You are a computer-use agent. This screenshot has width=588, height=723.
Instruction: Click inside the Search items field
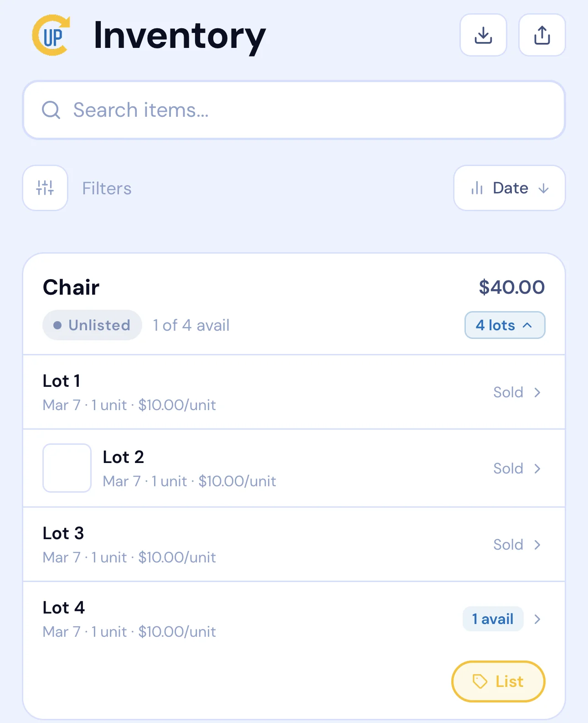tap(182, 110)
